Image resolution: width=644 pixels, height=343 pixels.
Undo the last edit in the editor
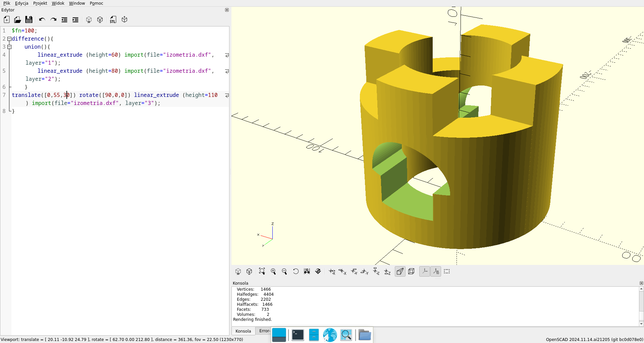(x=42, y=20)
